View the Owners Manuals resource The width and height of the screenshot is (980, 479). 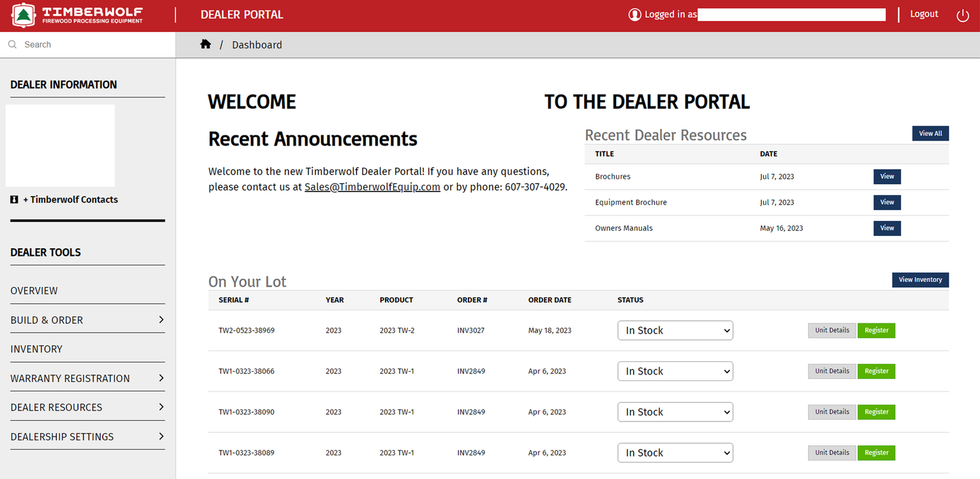[x=887, y=228]
